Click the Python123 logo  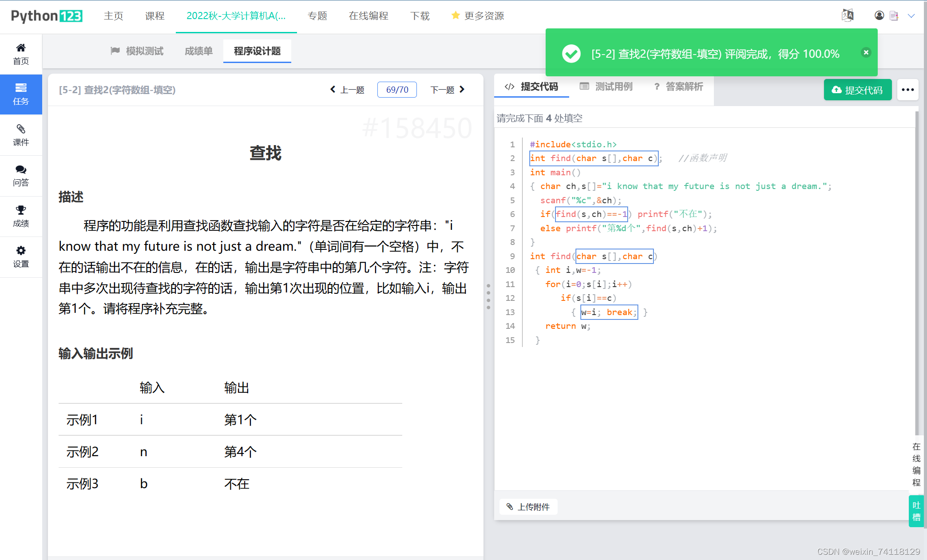click(x=47, y=16)
